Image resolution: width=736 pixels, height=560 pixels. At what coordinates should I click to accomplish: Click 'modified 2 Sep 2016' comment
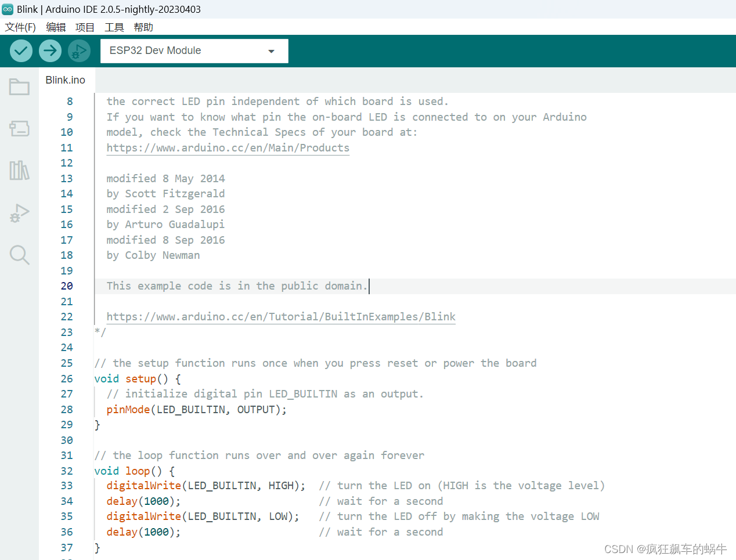coord(165,209)
